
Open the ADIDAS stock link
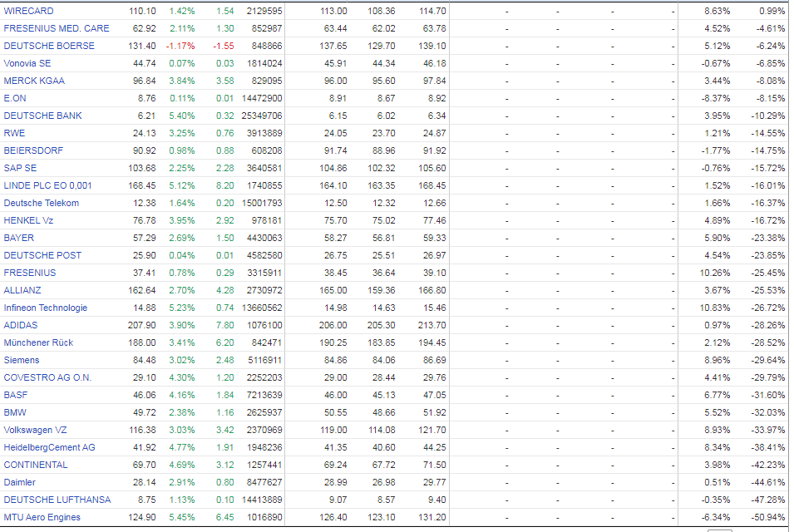click(21, 326)
